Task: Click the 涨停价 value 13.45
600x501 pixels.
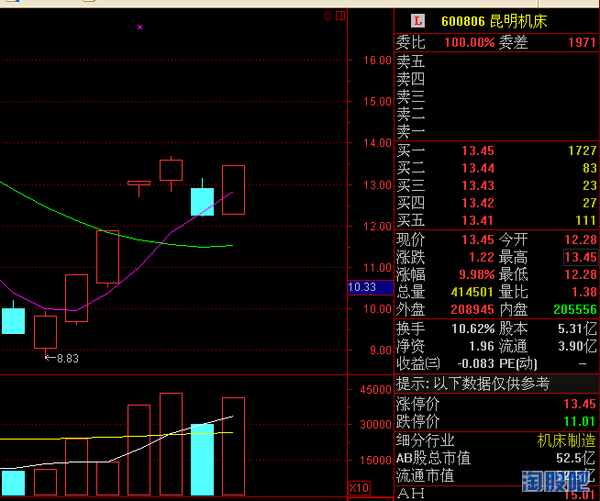Action: [580, 404]
